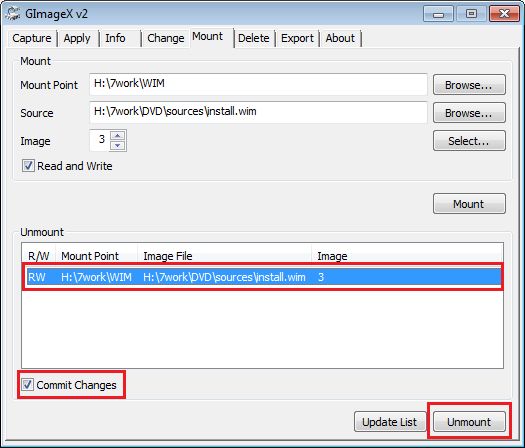Screen dimensions: 525x448
Task: Click the Source path input field
Action: coord(258,112)
